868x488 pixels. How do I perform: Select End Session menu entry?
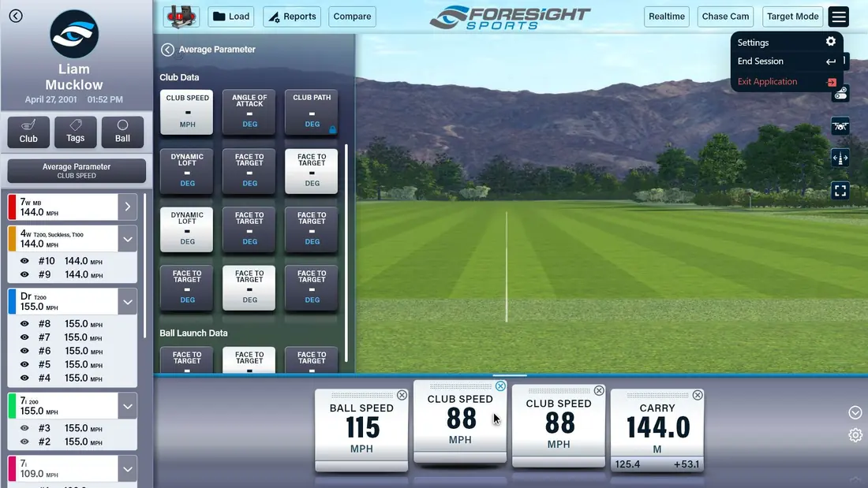pos(786,61)
